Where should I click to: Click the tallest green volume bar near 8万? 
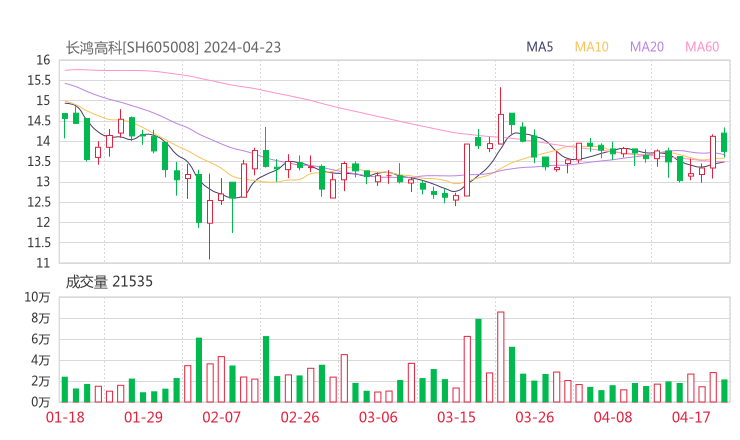478,361
